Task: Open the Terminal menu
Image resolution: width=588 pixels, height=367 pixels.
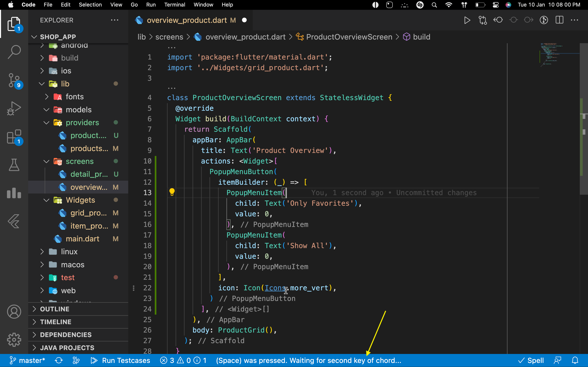Action: pos(175,5)
